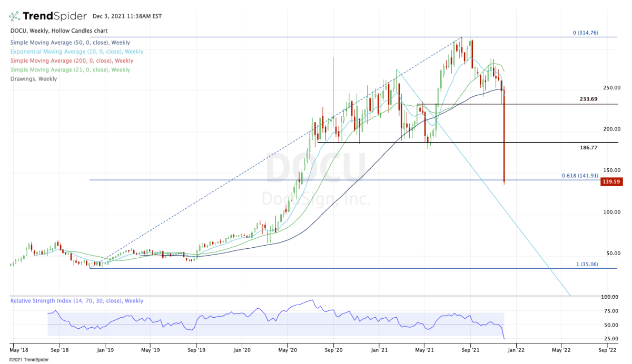Click the 250.00 price axis label
632x364 pixels.
coord(612,87)
